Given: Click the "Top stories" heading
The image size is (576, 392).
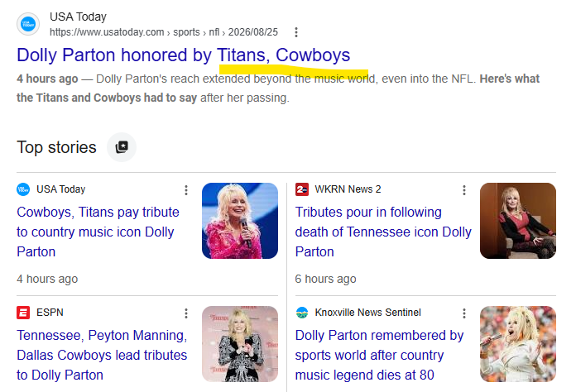Looking at the screenshot, I should click(x=56, y=147).
